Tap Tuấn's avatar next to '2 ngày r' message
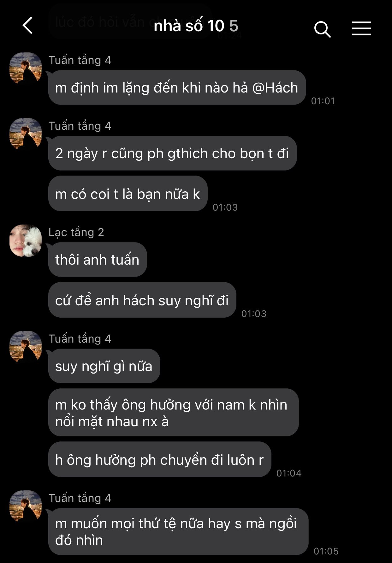The width and height of the screenshot is (392, 563). click(26, 134)
